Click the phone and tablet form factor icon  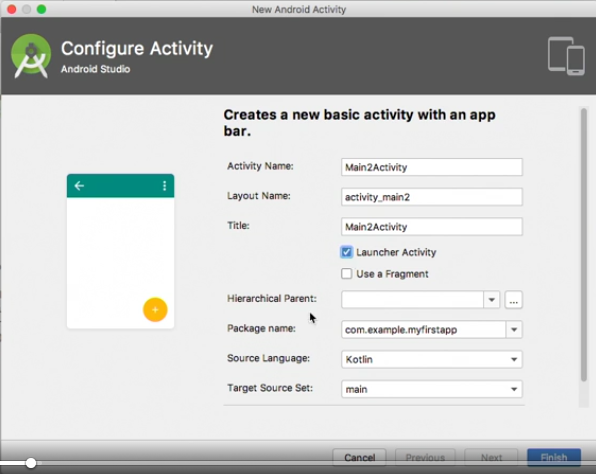566,56
